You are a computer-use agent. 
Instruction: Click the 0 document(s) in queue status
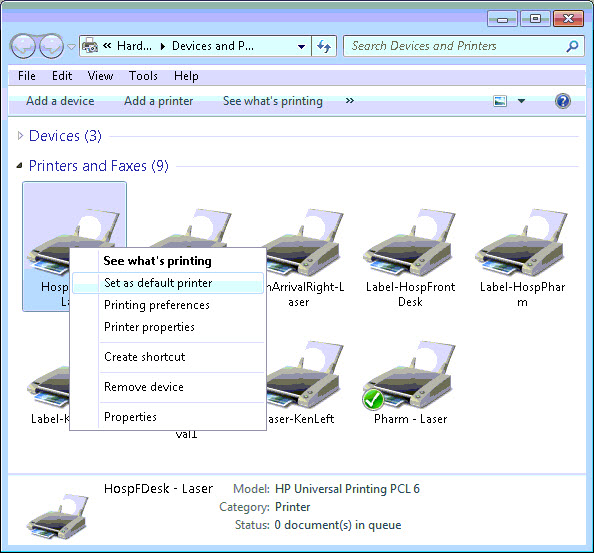[338, 525]
